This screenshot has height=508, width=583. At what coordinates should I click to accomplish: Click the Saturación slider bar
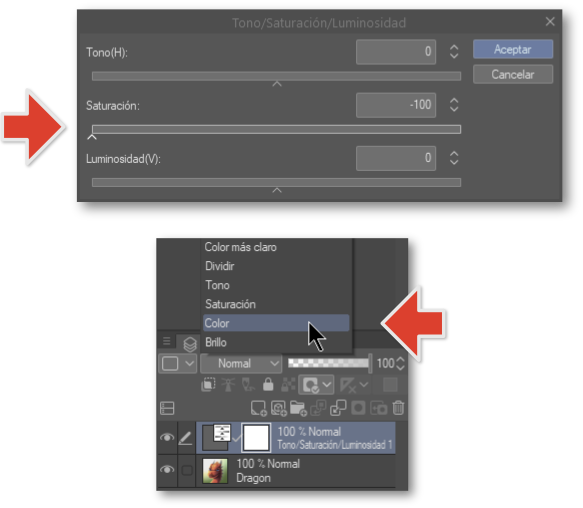click(x=276, y=129)
